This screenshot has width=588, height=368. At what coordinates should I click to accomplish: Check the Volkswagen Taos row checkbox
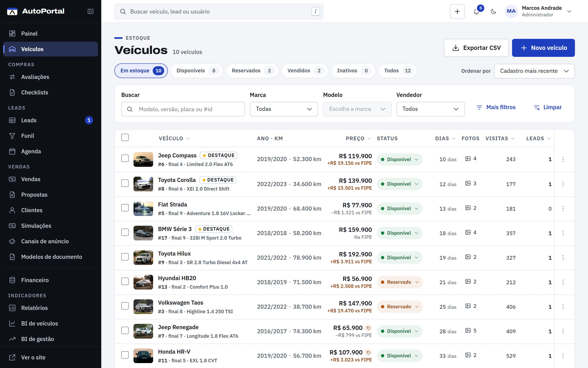click(x=125, y=306)
